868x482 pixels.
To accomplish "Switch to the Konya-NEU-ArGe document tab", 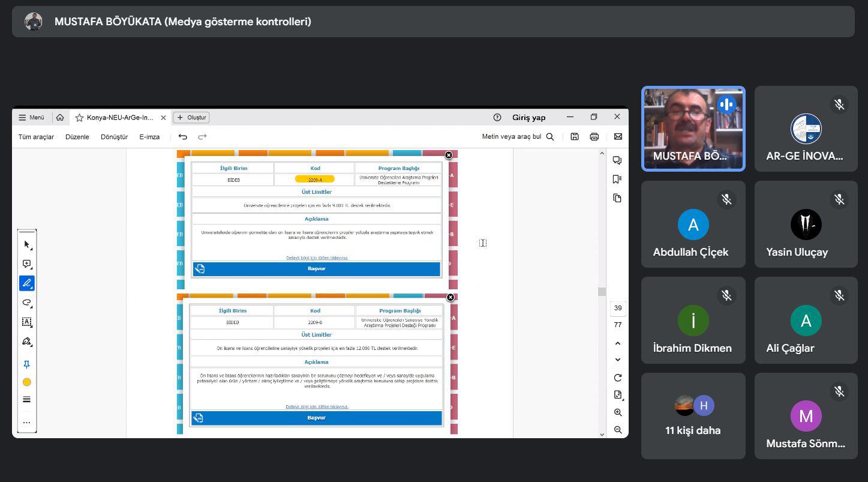I will (x=119, y=118).
